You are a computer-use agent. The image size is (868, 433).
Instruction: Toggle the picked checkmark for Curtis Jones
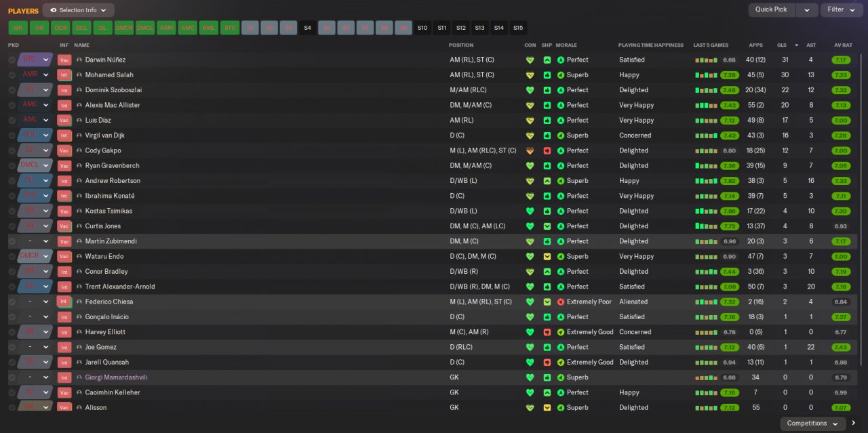[12, 226]
